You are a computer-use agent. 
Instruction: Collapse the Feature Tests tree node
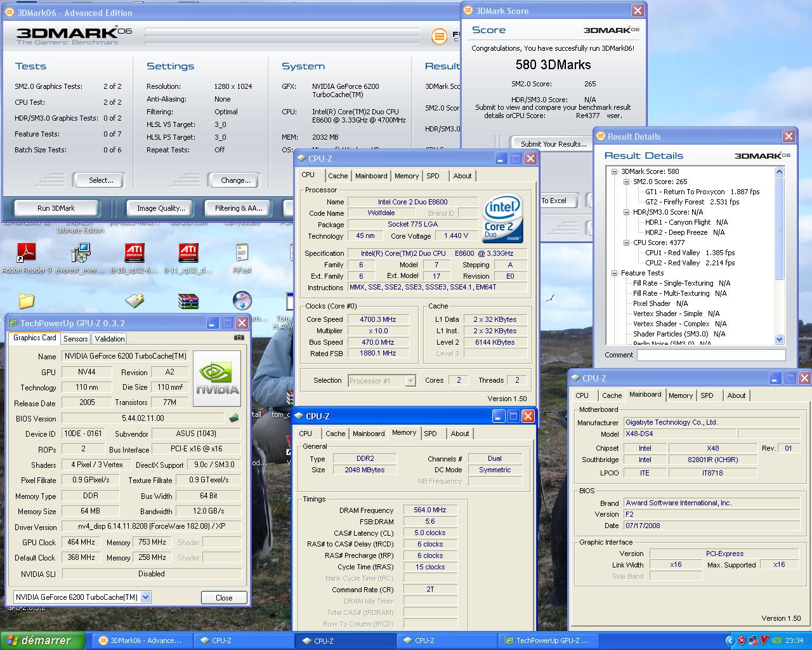(x=615, y=273)
